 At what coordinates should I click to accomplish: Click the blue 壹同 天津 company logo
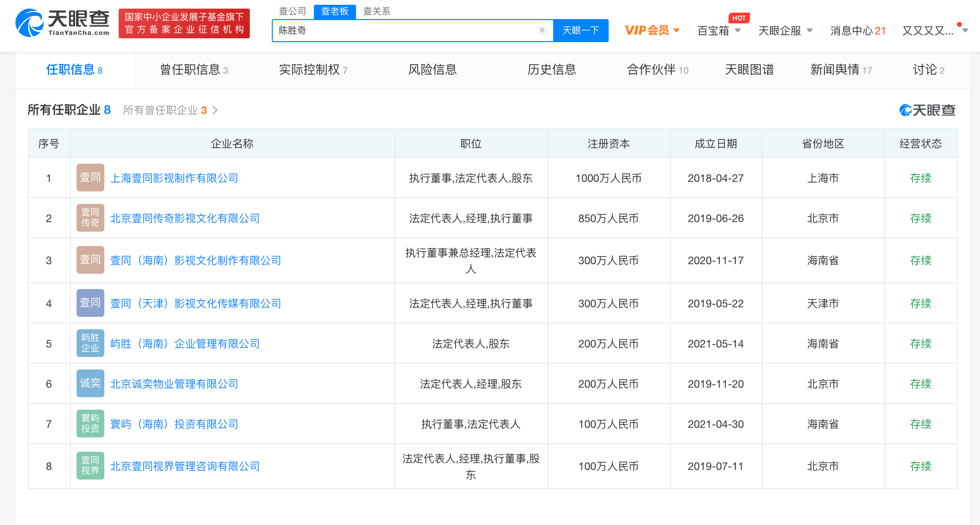click(x=90, y=303)
